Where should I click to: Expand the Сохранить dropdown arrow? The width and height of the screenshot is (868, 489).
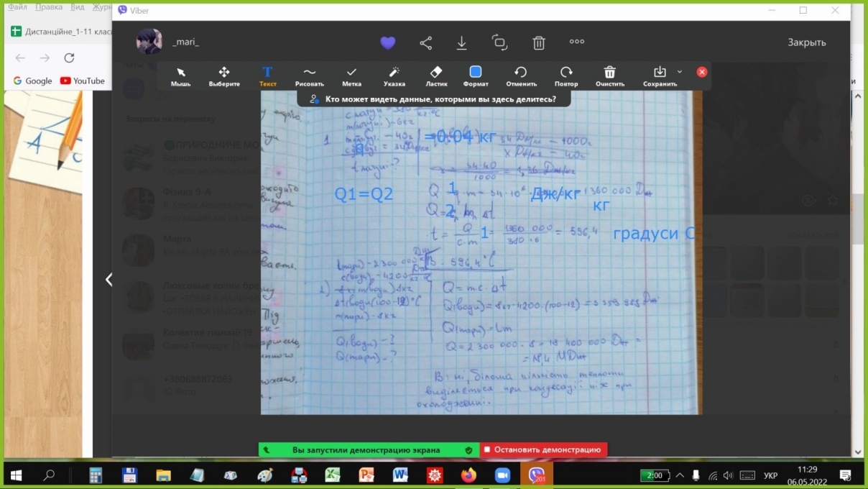coord(680,71)
